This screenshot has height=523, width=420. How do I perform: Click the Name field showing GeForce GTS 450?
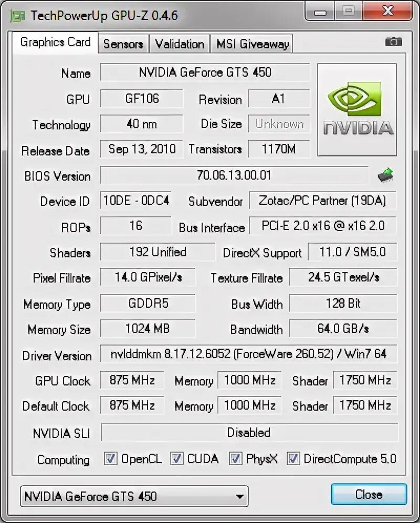205,72
